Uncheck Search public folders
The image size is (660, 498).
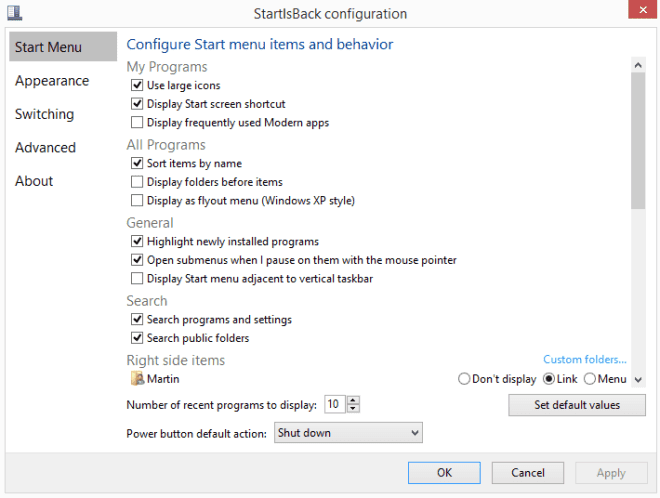click(137, 338)
